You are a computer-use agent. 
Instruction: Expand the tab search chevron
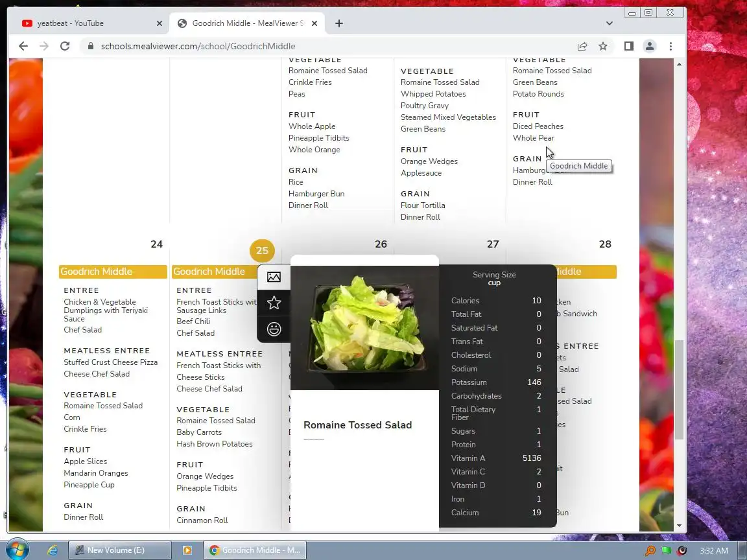tap(610, 23)
